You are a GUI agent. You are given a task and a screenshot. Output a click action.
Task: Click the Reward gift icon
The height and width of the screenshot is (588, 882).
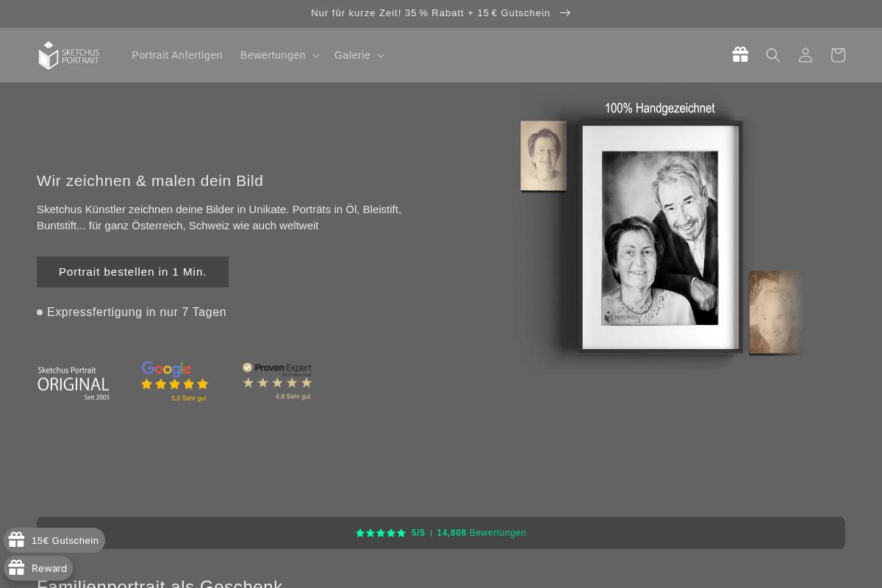(x=16, y=568)
